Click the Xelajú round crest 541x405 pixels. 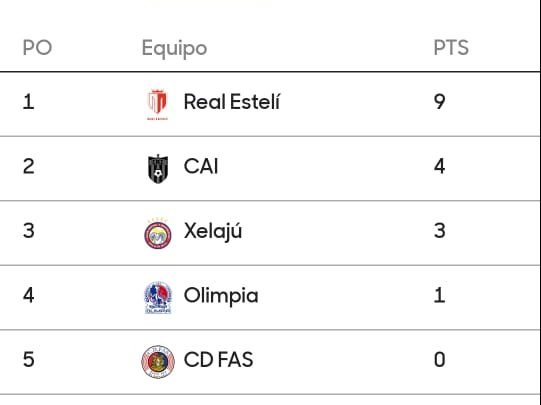tap(158, 234)
